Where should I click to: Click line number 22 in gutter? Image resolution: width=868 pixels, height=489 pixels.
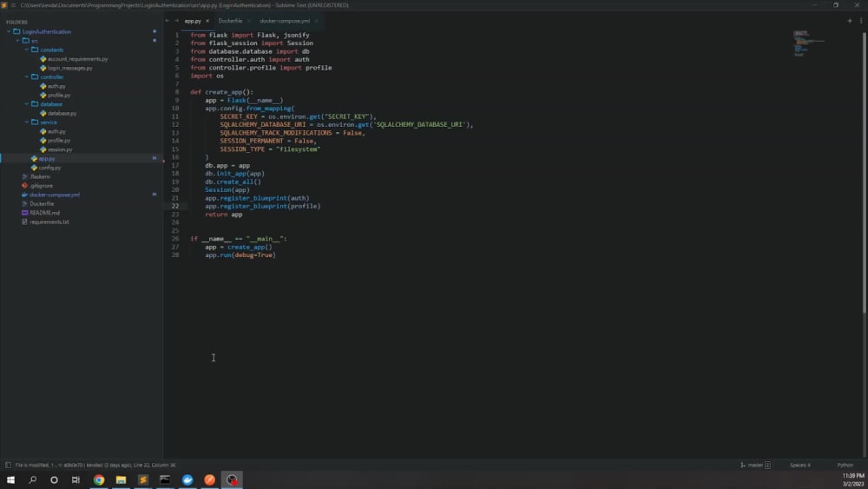click(175, 206)
